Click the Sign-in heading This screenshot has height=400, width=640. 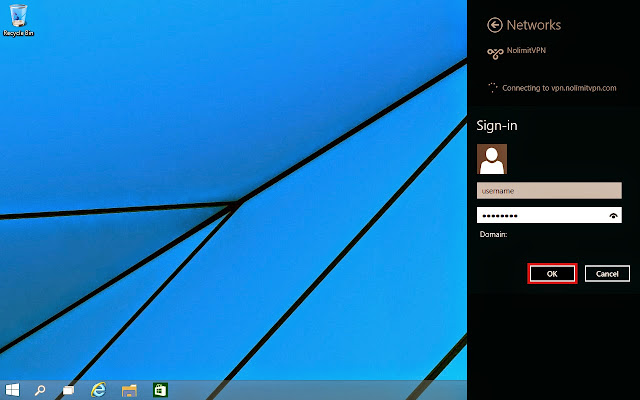(497, 126)
